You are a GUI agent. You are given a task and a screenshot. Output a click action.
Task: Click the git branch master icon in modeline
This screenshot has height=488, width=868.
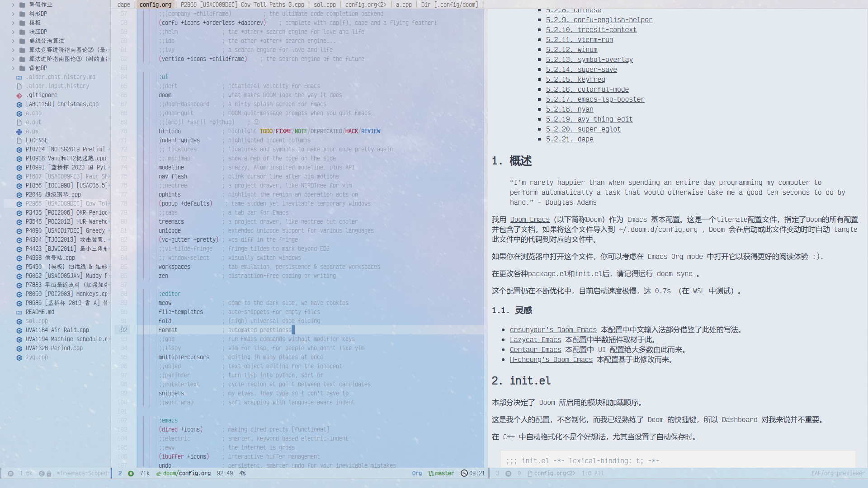(431, 474)
